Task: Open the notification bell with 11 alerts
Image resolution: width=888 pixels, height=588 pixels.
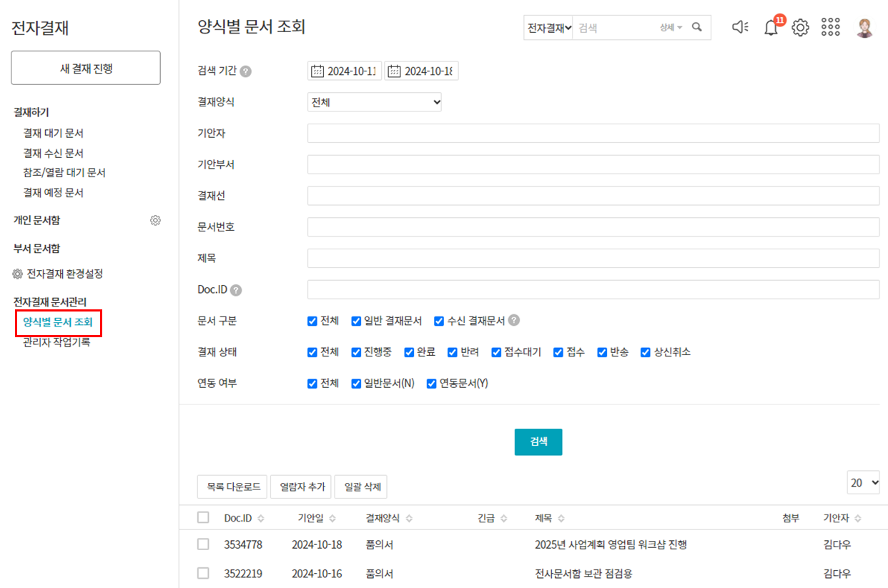Action: click(x=771, y=28)
